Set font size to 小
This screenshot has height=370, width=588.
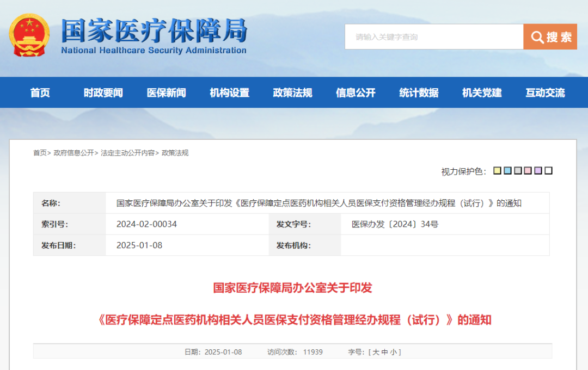394,352
